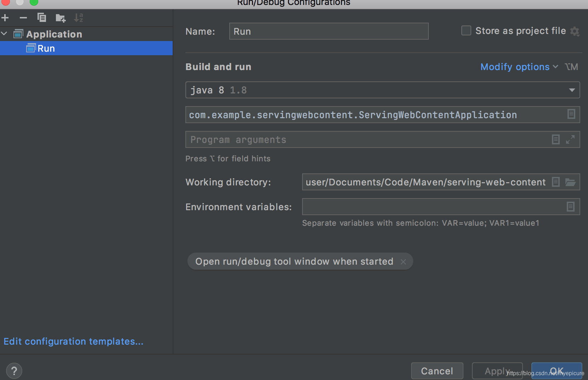The image size is (588, 380).
Task: Expand the Program arguments editor
Action: click(x=571, y=139)
